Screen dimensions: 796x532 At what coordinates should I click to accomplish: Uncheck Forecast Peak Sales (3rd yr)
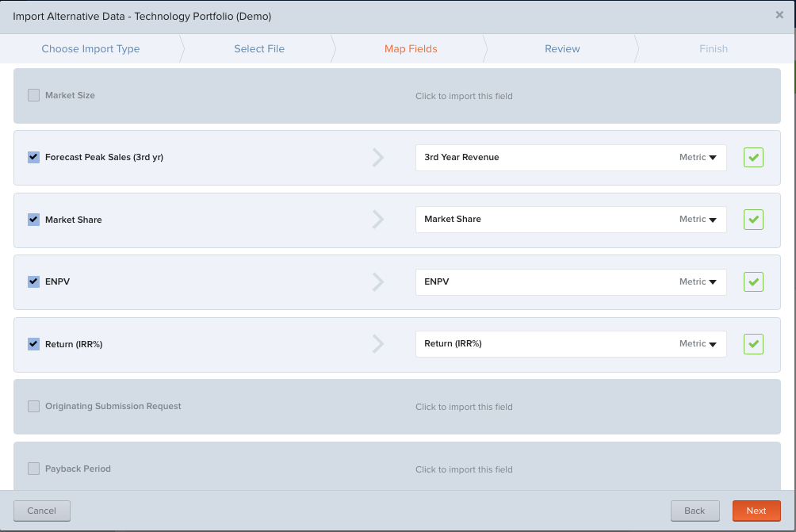pos(33,157)
